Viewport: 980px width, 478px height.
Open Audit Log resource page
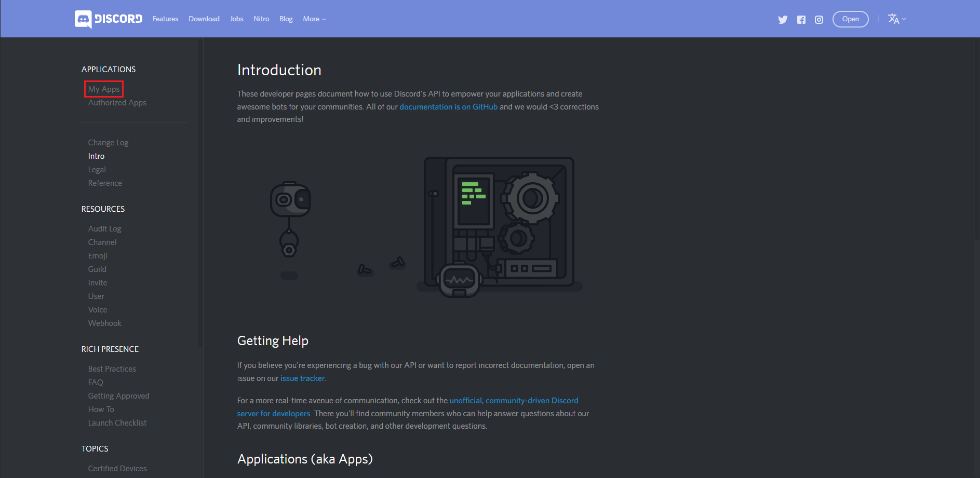click(x=104, y=229)
